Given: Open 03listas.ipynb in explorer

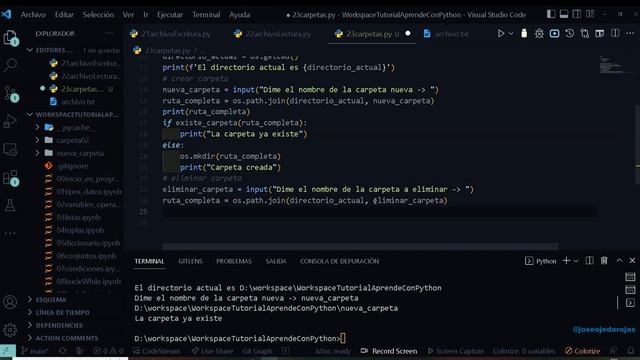Looking at the screenshot, I should (x=78, y=218).
